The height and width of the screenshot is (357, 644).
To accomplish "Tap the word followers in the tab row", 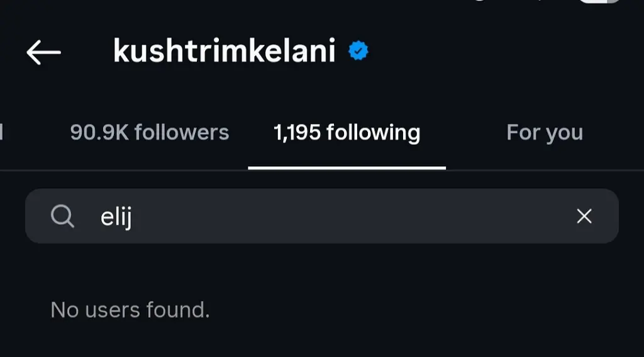I will 182,132.
